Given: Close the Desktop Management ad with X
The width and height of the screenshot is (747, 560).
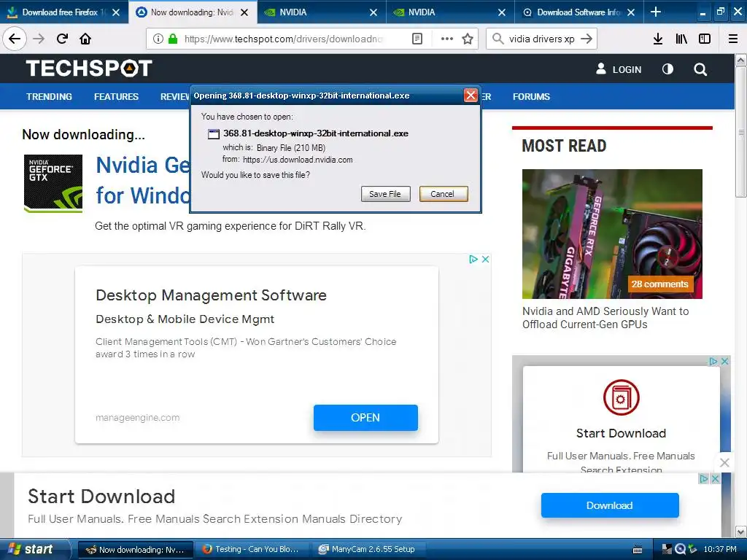Looking at the screenshot, I should click(485, 259).
